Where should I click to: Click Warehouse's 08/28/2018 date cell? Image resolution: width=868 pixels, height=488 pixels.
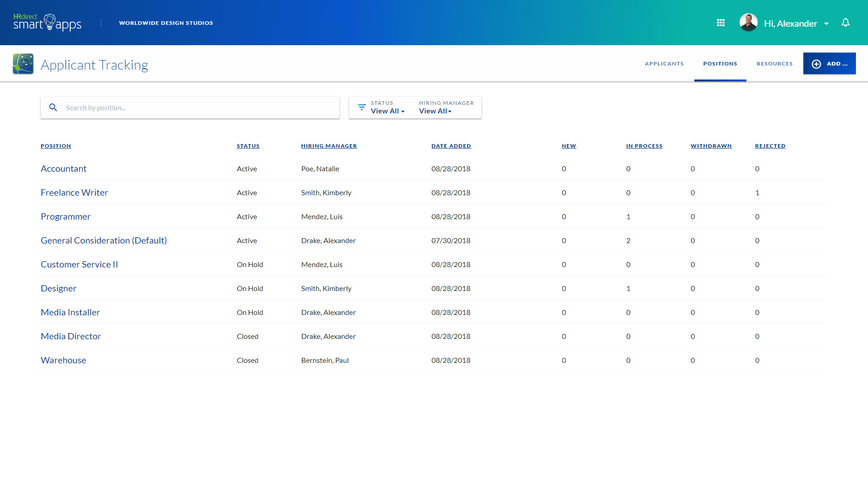coord(451,361)
